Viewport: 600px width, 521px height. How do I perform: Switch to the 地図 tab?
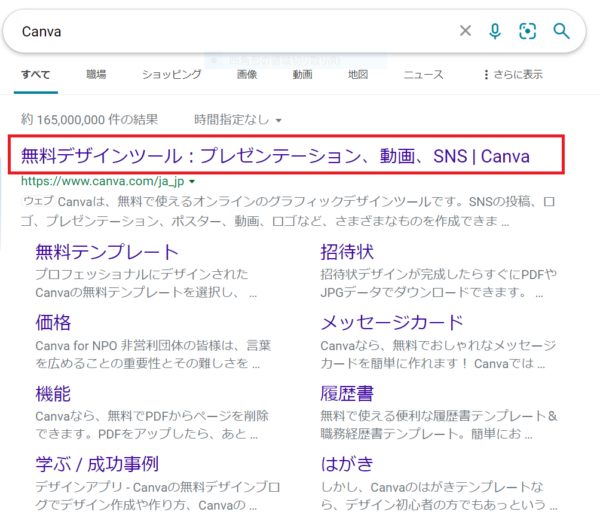[x=358, y=74]
